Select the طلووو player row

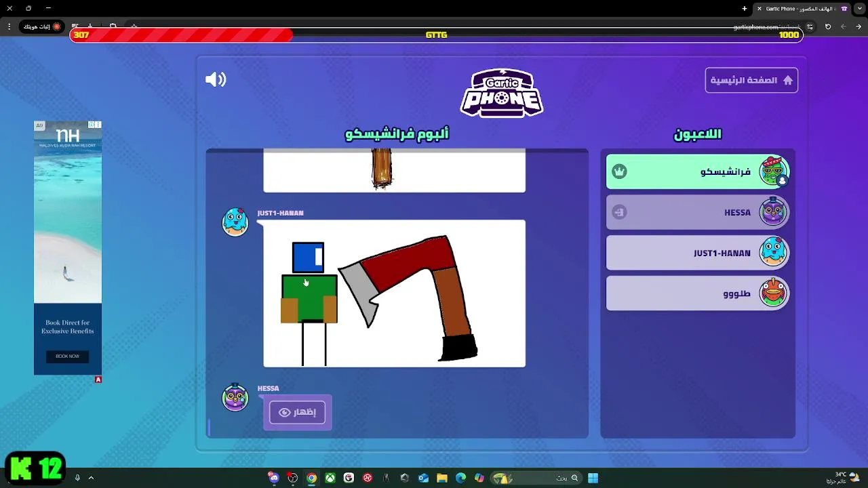[698, 293]
